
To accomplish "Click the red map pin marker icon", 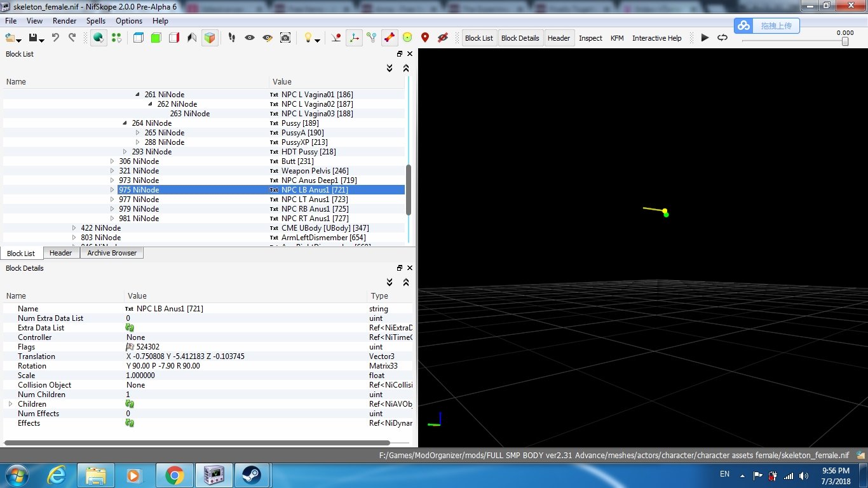I will coord(425,38).
